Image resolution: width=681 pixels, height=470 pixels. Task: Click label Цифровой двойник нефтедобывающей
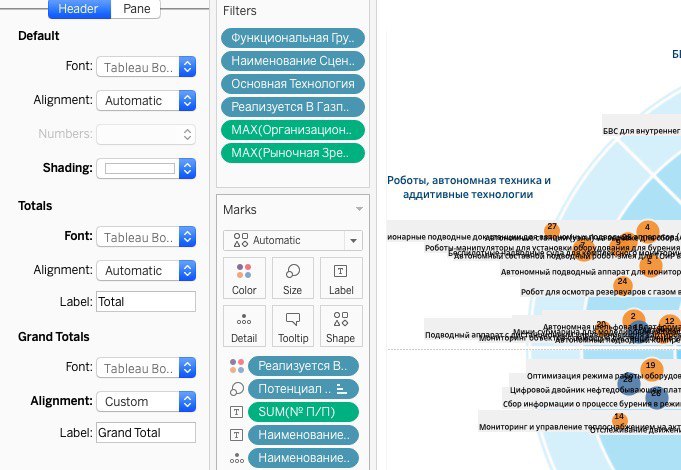click(595, 390)
